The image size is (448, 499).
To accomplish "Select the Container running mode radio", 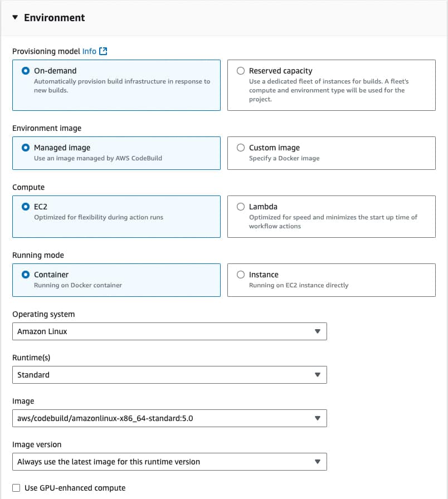I will (x=26, y=275).
